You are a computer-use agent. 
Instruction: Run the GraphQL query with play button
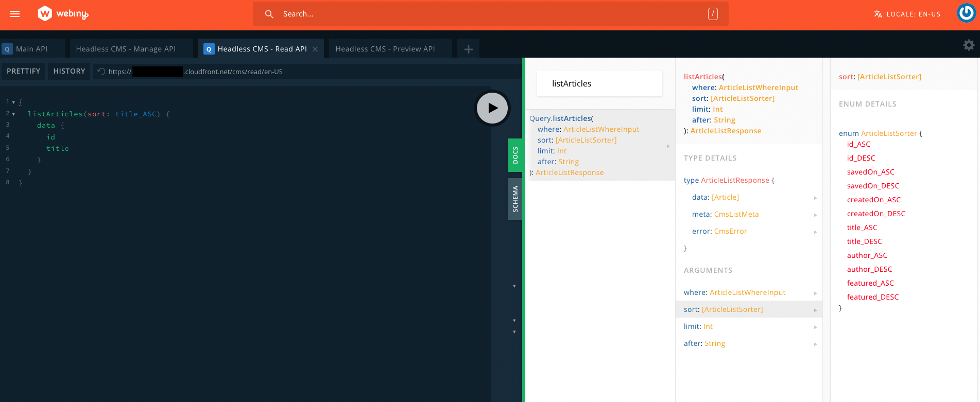click(x=492, y=108)
